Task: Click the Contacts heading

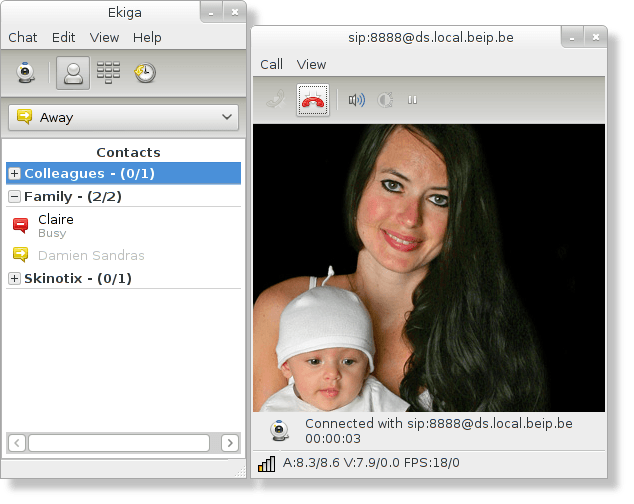Action: point(128,152)
